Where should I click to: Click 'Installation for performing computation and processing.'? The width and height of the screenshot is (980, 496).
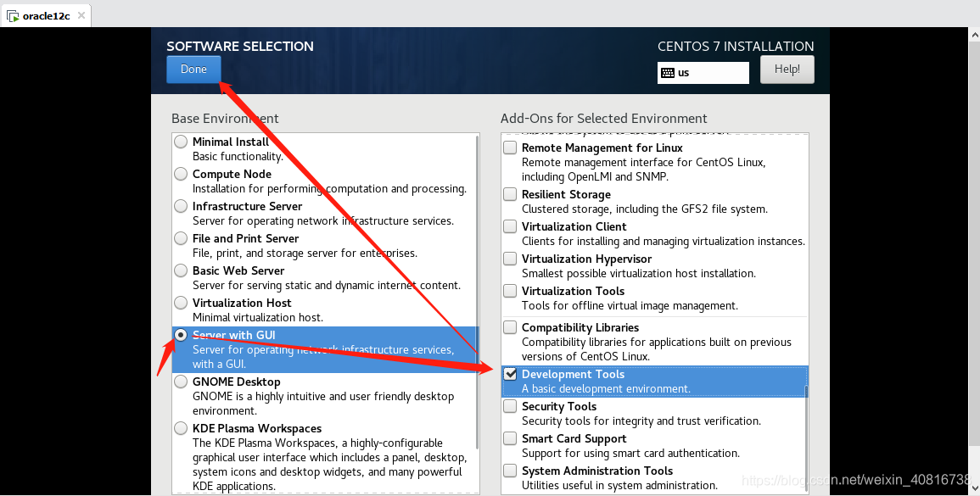coord(329,189)
